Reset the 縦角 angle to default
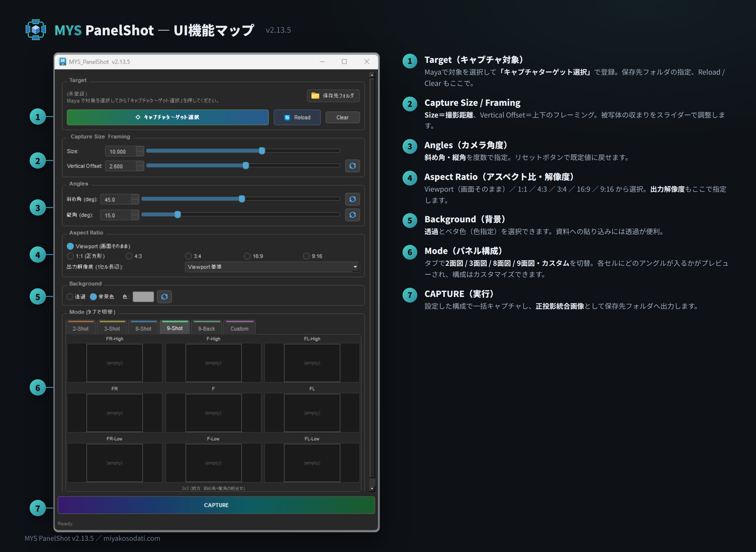The image size is (756, 552). pyautogui.click(x=352, y=215)
